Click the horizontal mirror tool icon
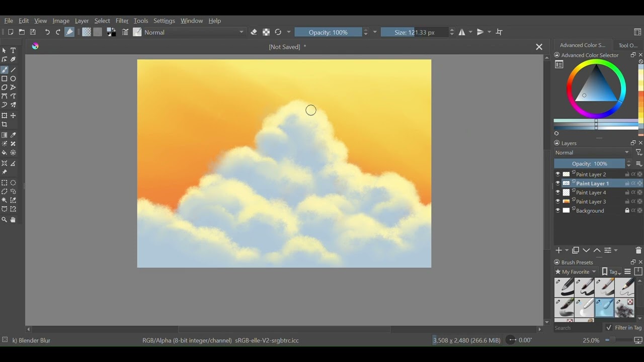The width and height of the screenshot is (644, 362). pos(462,32)
